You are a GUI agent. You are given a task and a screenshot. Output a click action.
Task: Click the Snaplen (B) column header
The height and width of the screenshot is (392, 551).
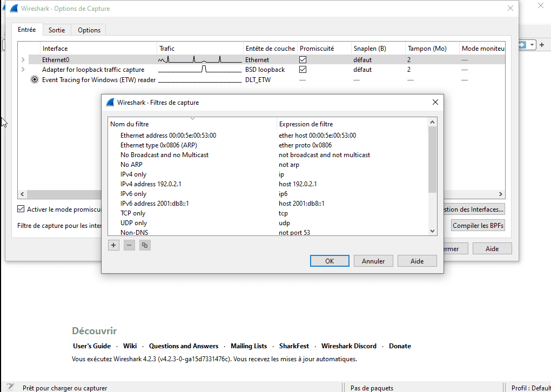click(x=378, y=49)
